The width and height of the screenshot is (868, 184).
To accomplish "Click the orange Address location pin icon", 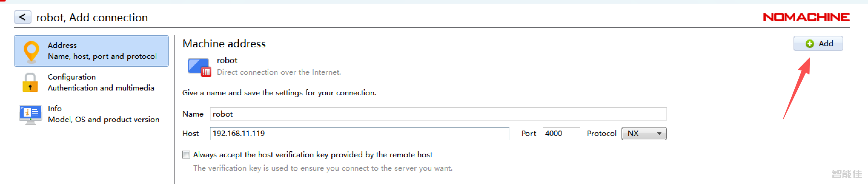I will [31, 51].
